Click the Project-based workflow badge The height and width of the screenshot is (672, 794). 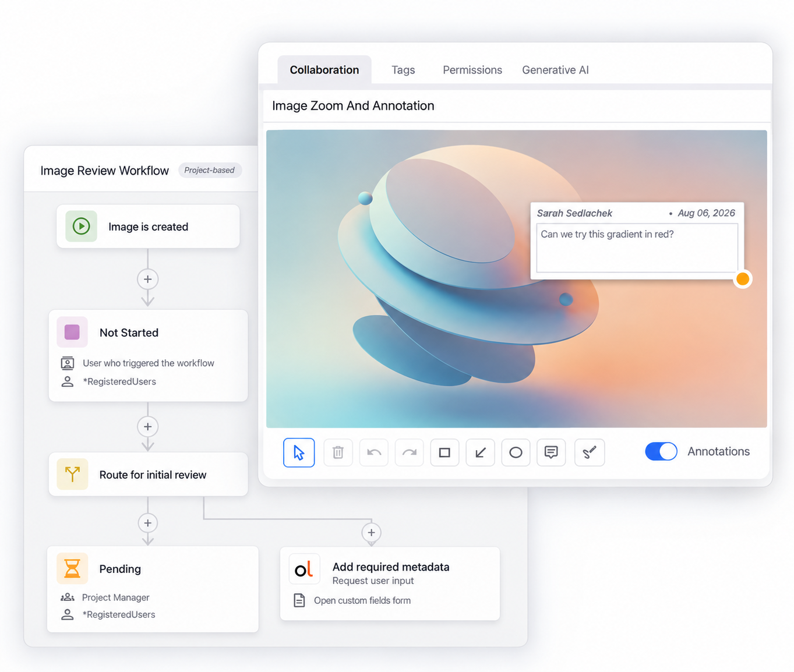[x=210, y=170]
